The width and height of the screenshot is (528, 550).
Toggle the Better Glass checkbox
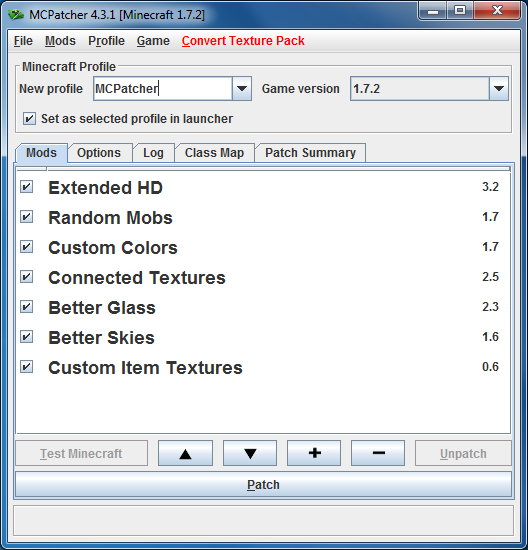click(27, 307)
